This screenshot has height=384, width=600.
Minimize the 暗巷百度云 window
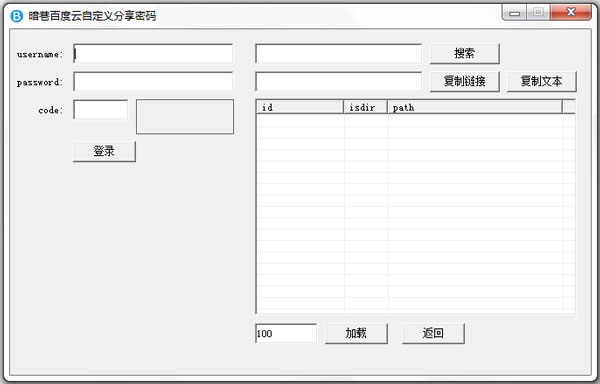(514, 13)
